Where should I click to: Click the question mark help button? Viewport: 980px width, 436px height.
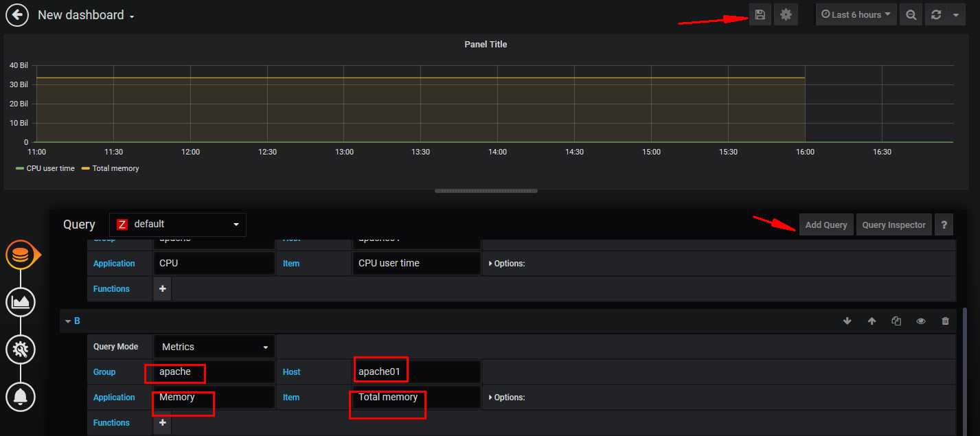coord(944,225)
